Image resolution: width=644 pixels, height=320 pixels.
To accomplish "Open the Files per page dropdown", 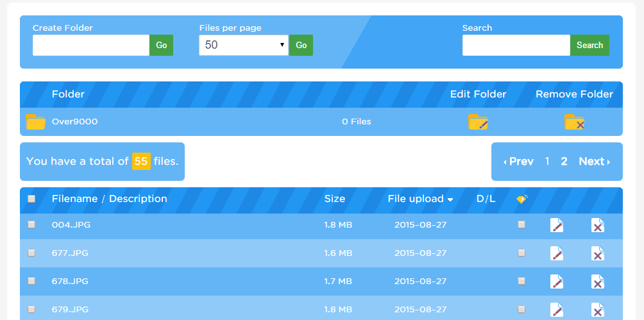I will (244, 45).
